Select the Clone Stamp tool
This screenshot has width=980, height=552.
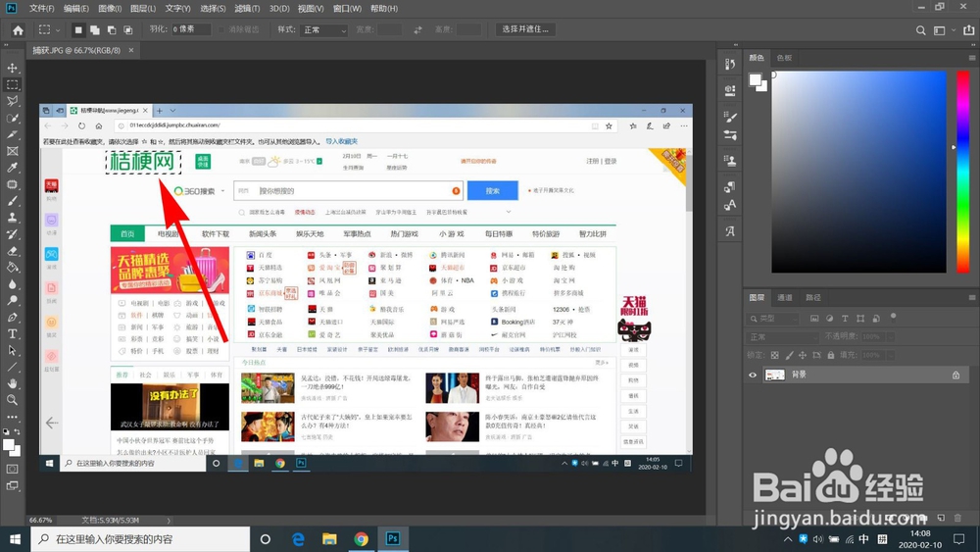coord(12,218)
